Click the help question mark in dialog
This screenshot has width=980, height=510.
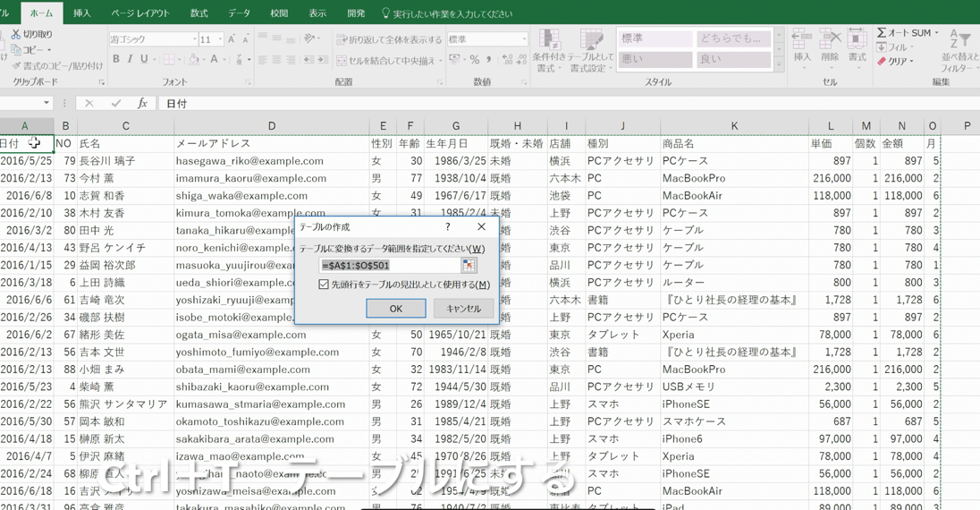click(x=447, y=226)
